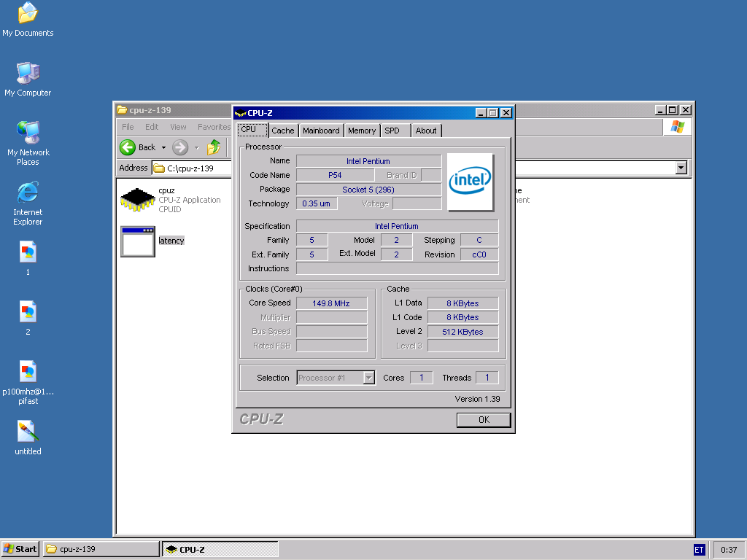Expand the Address bar dropdown
This screenshot has height=560, width=747.
click(x=681, y=168)
